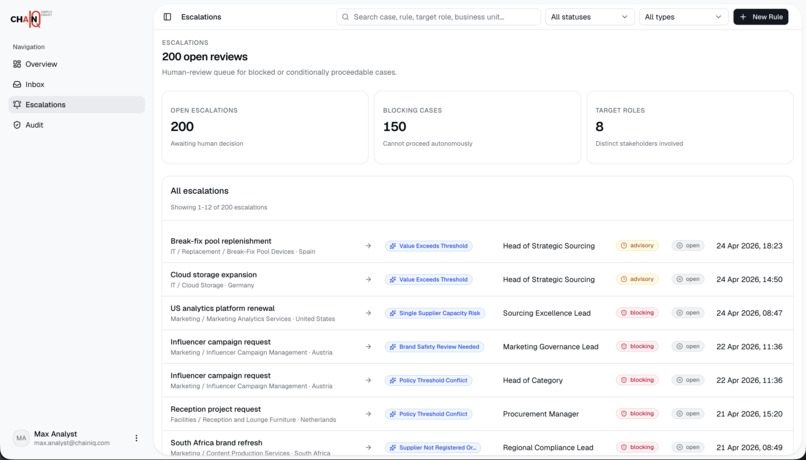Click the Blocking Cases card

478,127
